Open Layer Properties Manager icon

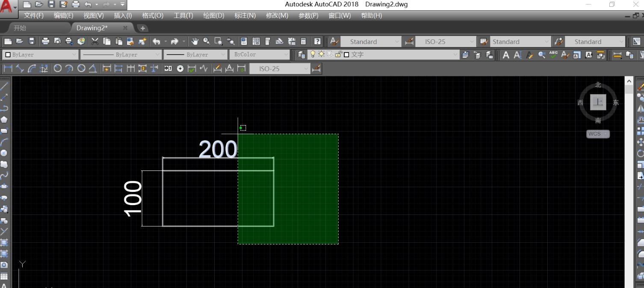point(301,55)
